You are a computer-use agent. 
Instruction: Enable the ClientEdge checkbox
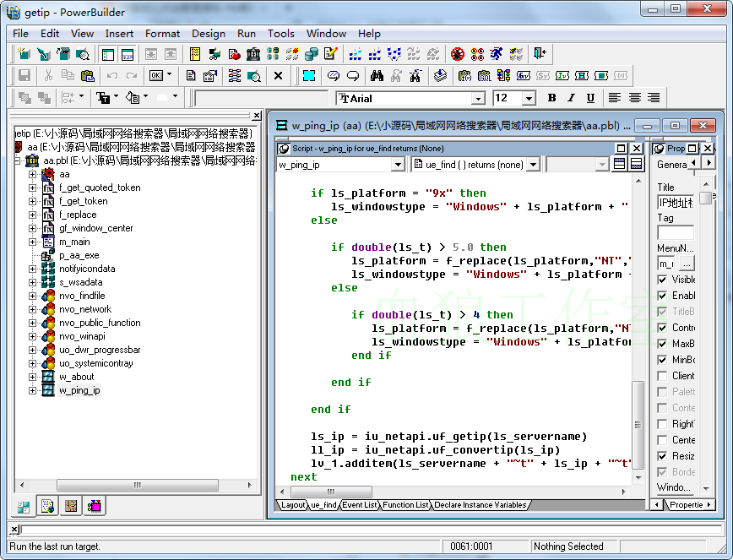pyautogui.click(x=662, y=376)
